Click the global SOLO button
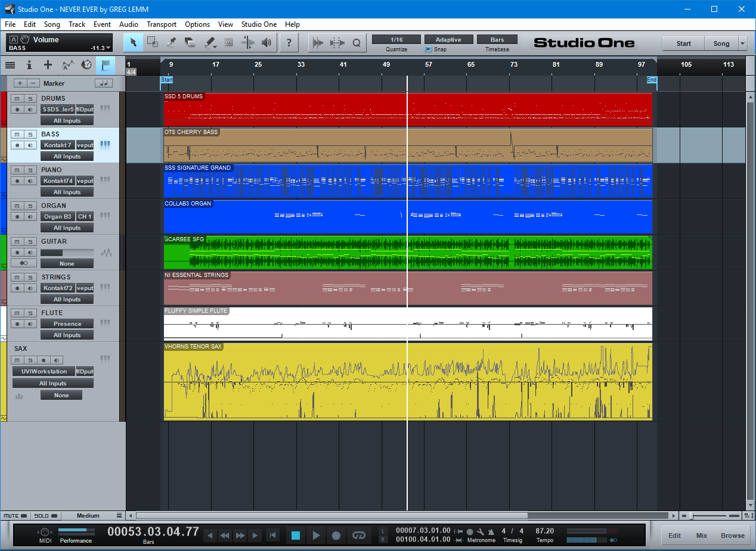 point(45,516)
